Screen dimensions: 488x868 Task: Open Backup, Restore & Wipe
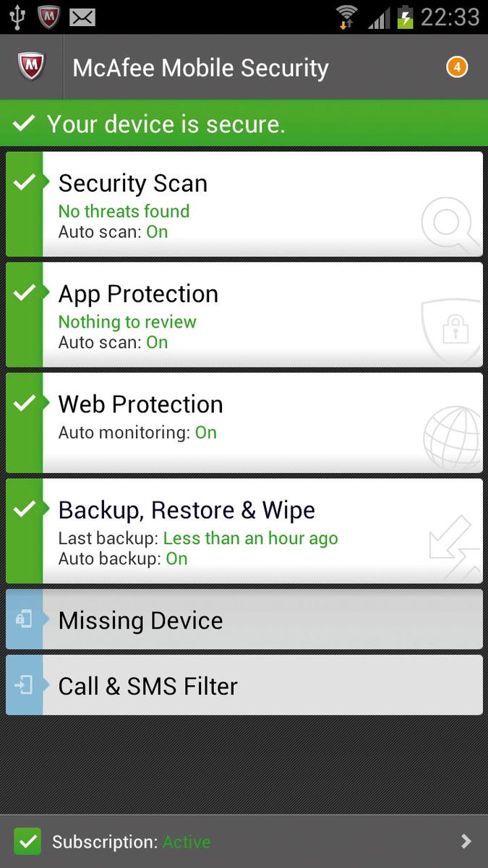click(244, 531)
